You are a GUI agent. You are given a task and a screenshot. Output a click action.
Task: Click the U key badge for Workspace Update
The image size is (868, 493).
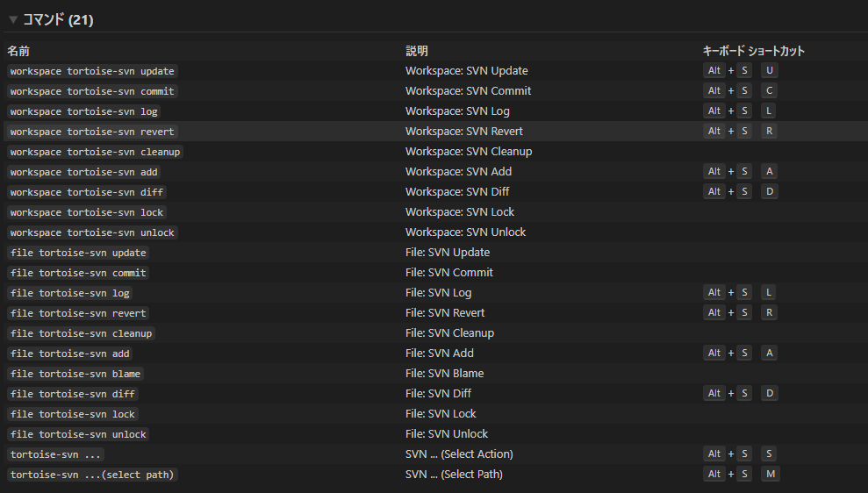click(x=770, y=71)
